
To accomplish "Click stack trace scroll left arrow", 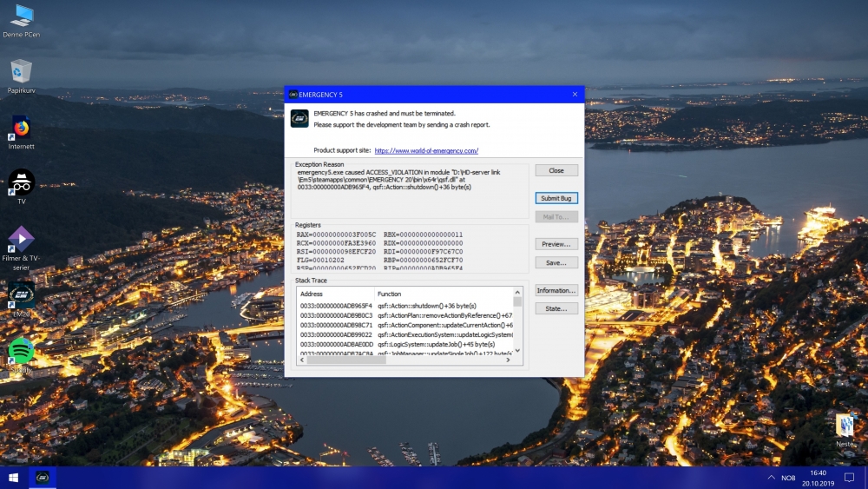I will point(302,360).
